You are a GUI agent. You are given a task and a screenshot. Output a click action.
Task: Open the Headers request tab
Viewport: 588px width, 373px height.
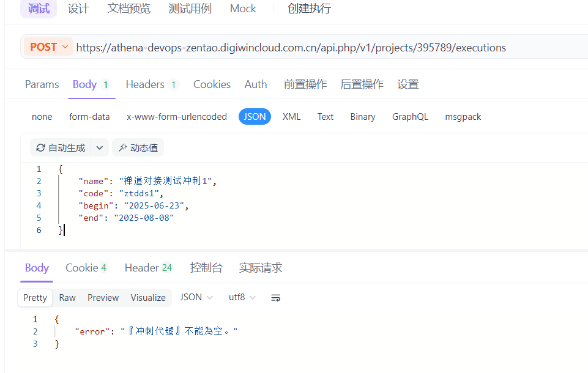[146, 84]
